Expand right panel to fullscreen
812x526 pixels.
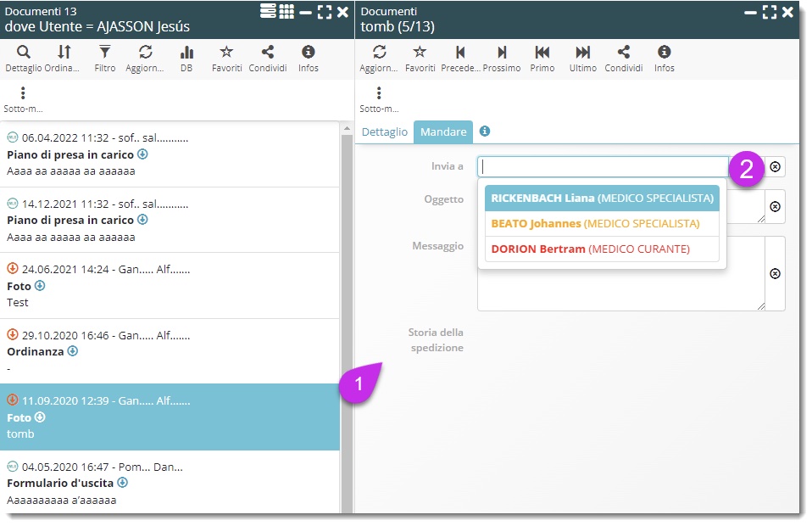click(770, 12)
